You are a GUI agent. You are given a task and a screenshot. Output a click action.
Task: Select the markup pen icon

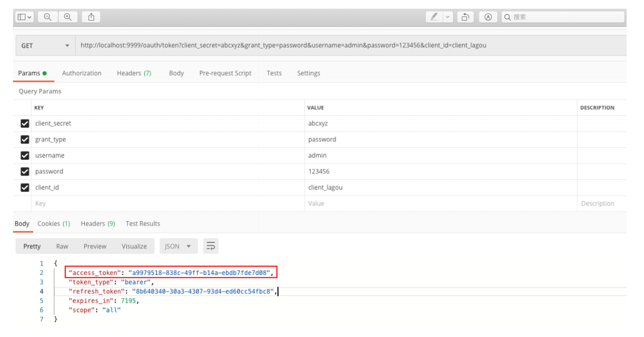click(x=434, y=17)
